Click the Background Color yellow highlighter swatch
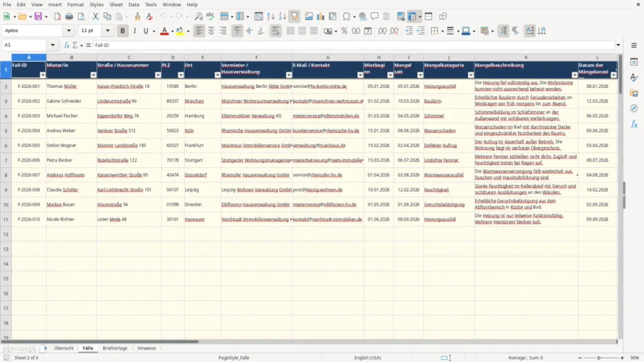The image size is (644, 362). (x=180, y=31)
